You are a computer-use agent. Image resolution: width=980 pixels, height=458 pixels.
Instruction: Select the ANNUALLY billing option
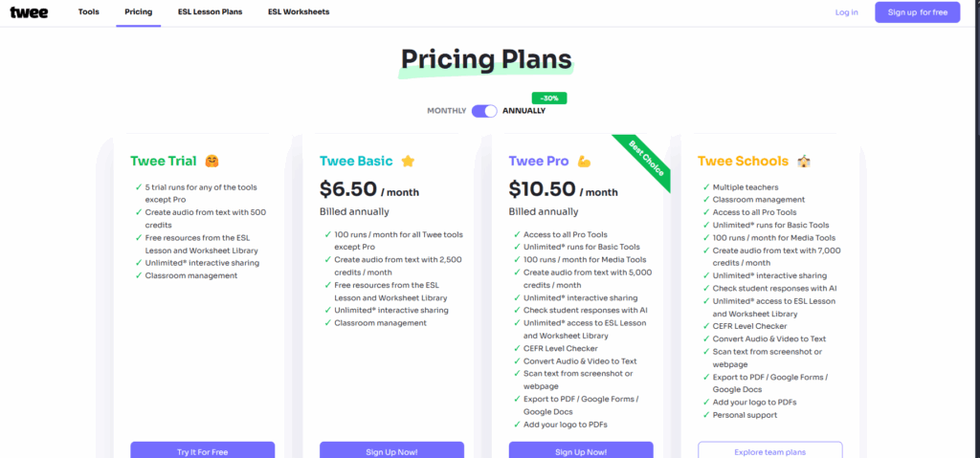tap(524, 111)
